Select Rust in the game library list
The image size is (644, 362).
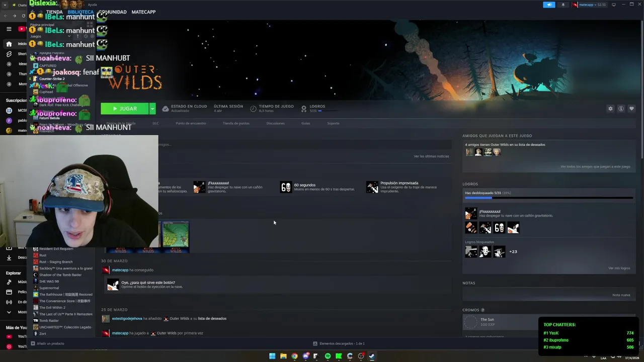(x=43, y=255)
